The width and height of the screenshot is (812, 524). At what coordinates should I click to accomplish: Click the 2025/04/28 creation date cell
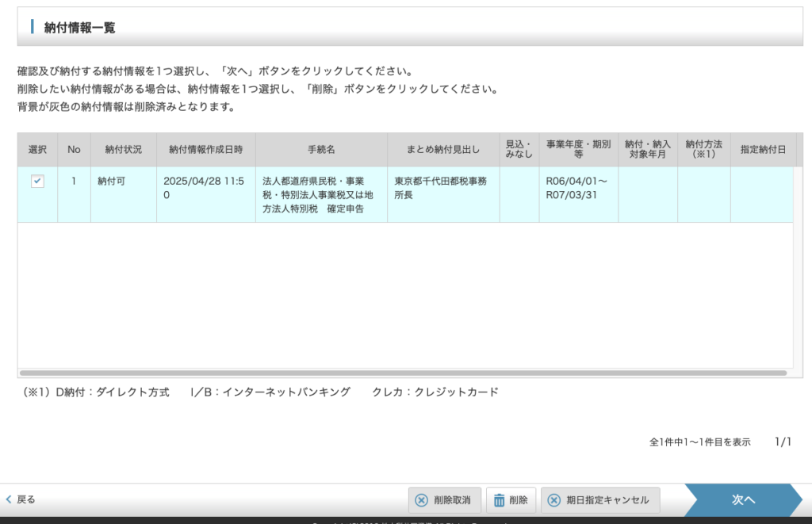(203, 188)
